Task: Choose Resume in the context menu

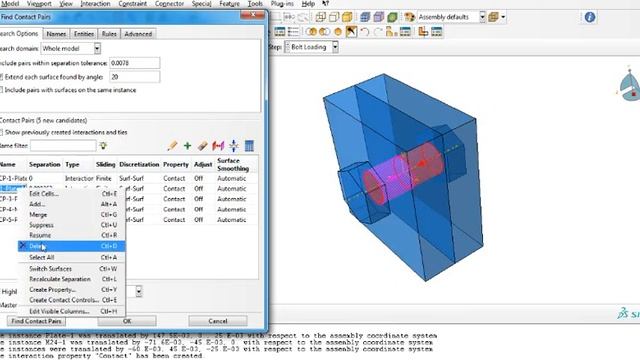Action: pos(71,235)
